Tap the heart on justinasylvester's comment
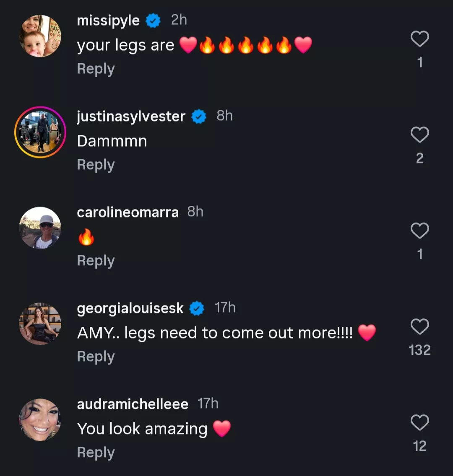Image resolution: width=453 pixels, height=476 pixels. (419, 135)
